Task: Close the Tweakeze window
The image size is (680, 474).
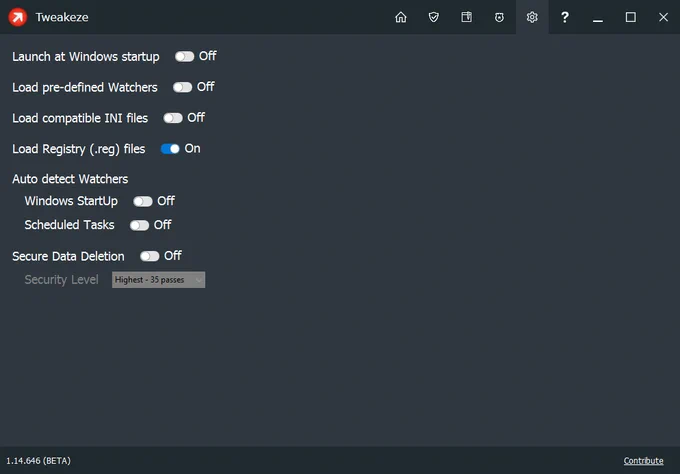Action: (664, 17)
